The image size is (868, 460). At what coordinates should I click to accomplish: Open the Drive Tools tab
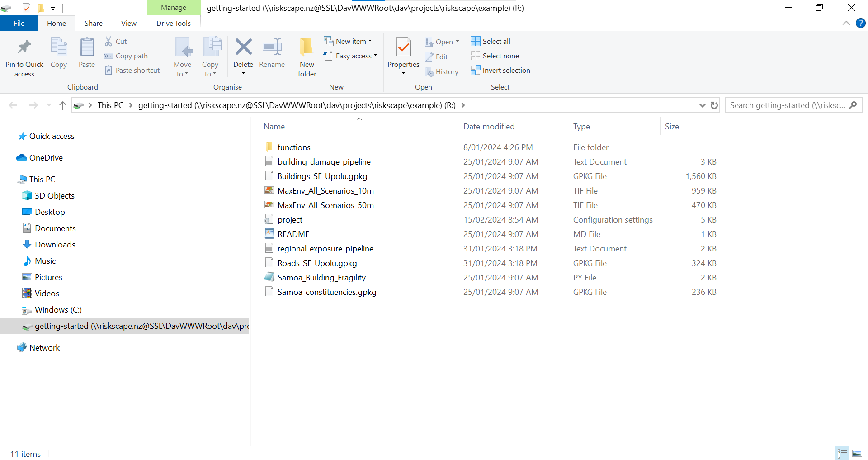click(x=174, y=23)
